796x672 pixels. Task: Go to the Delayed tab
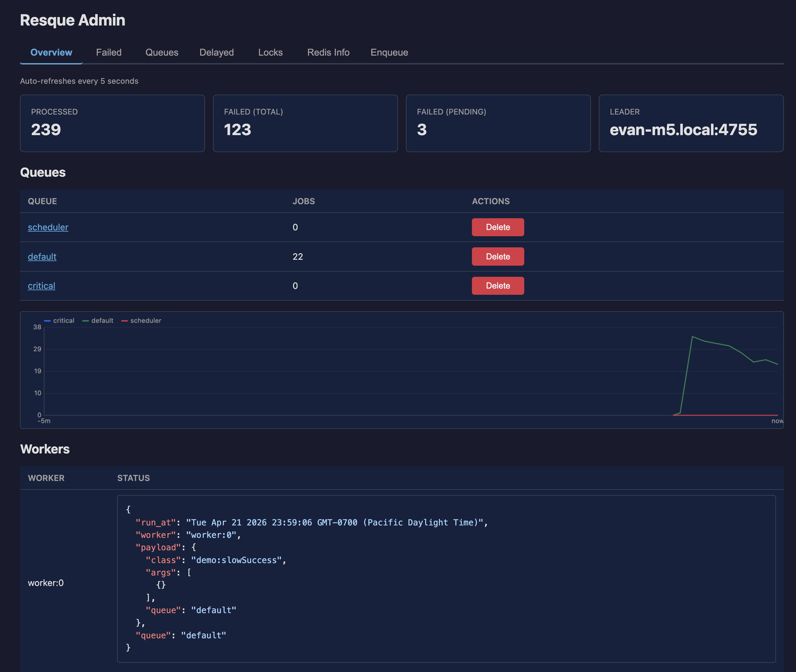click(x=216, y=53)
